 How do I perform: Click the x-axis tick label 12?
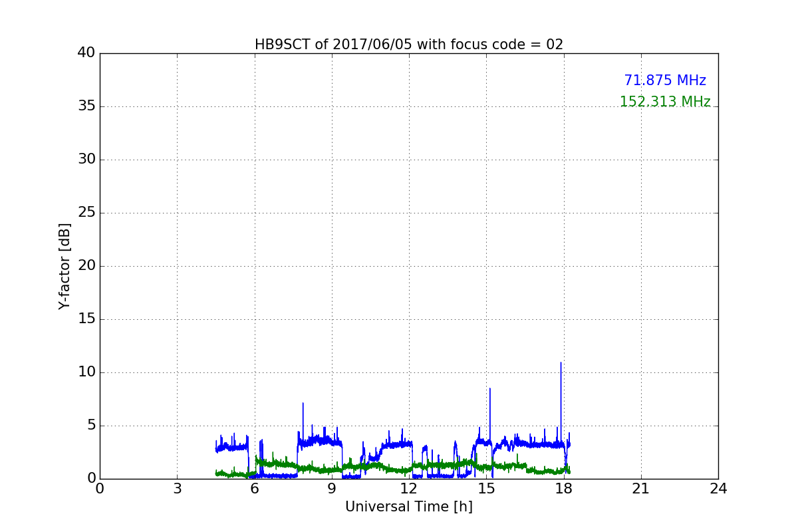tap(409, 489)
